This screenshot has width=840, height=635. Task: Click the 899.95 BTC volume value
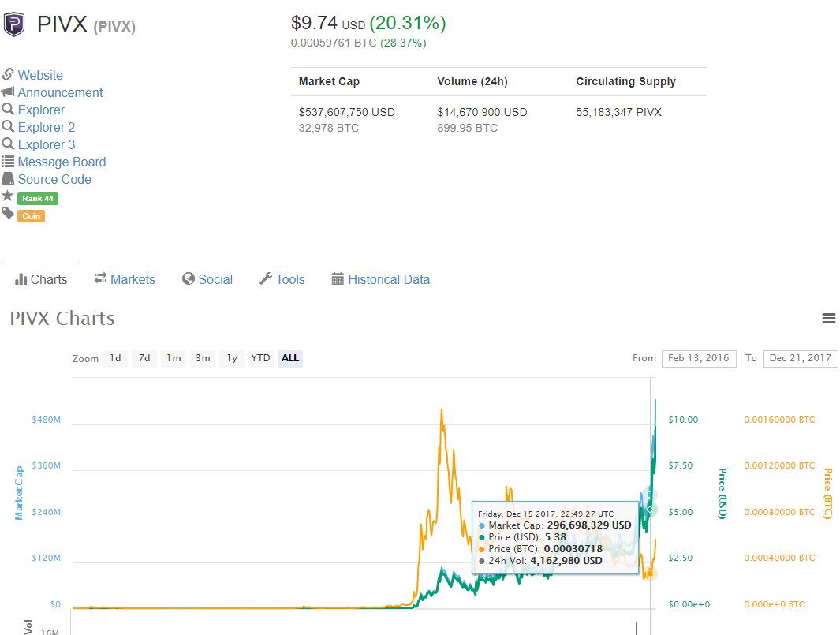tap(467, 128)
